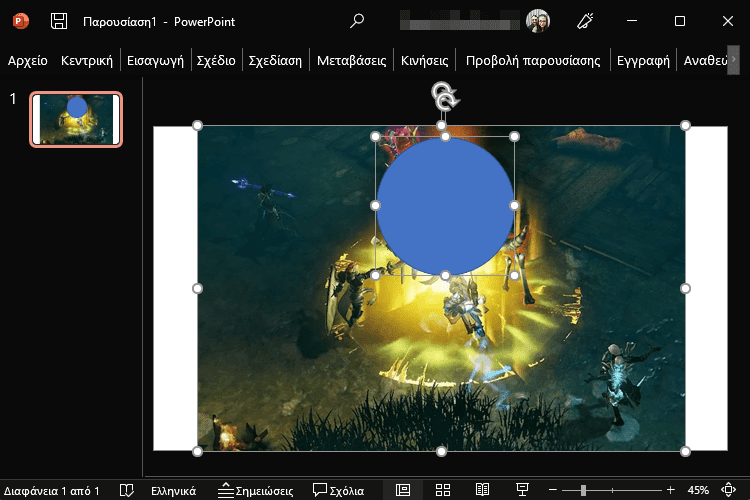Open the Μεταβάσεις tab
This screenshot has height=500, width=750.
[x=352, y=61]
